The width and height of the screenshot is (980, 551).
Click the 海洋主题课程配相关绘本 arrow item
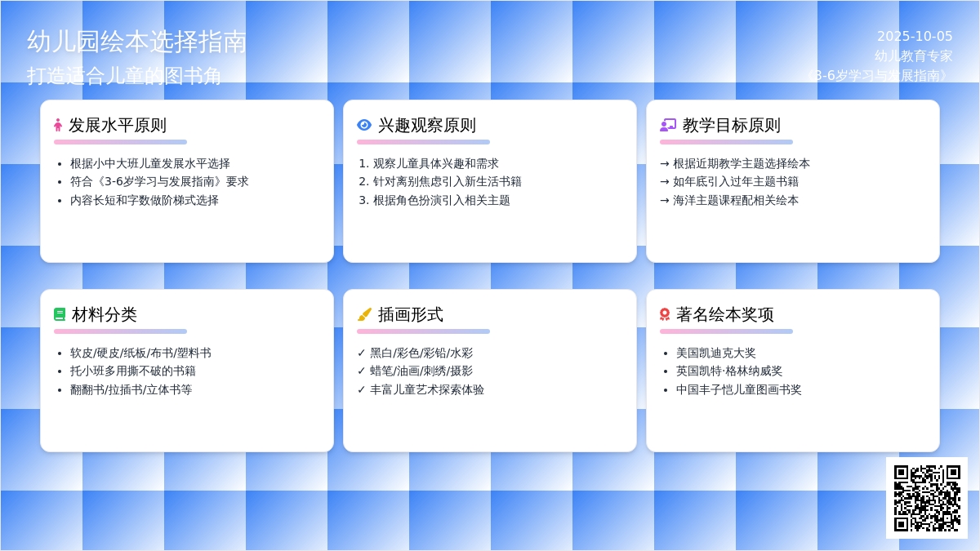tap(729, 200)
